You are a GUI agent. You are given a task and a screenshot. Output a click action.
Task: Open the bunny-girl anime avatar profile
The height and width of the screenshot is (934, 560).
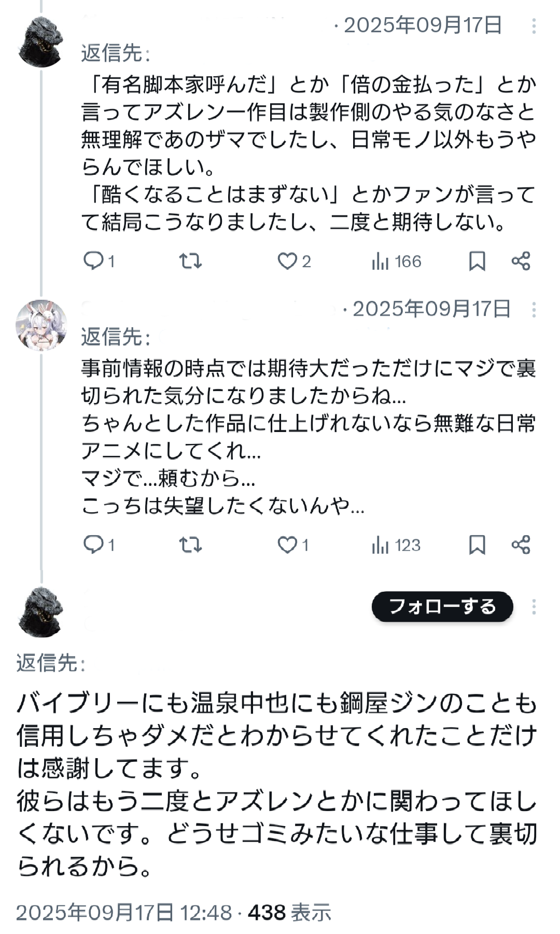click(41, 325)
